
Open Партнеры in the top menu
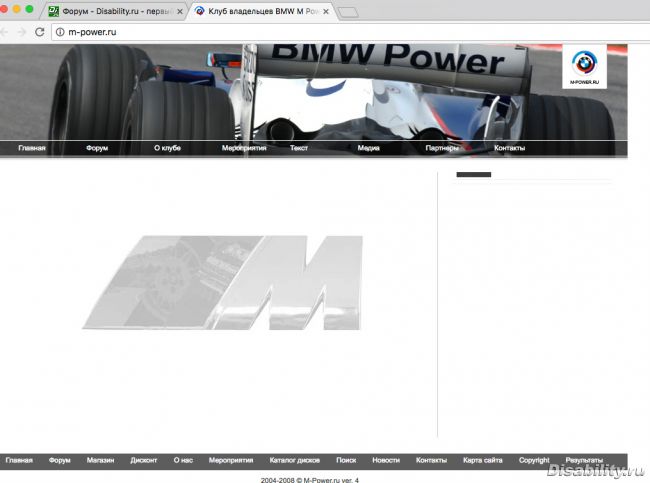pos(442,148)
